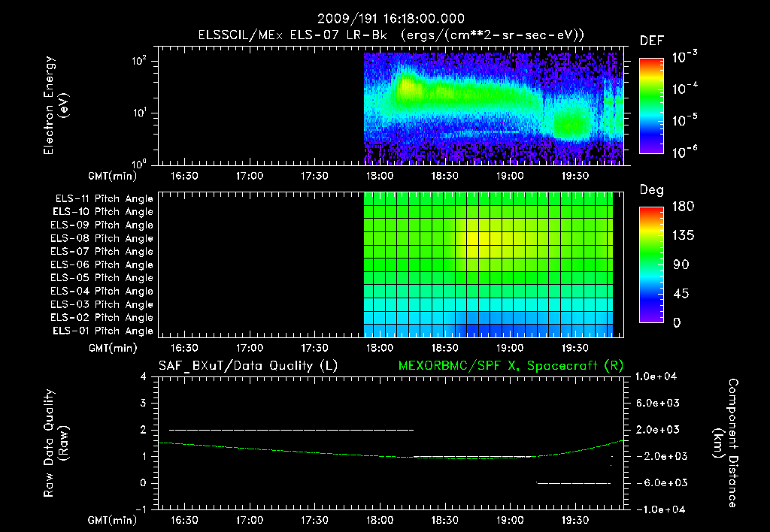Click the 19:00 tick under data quality plot
This screenshot has height=532, width=770.
(x=510, y=520)
